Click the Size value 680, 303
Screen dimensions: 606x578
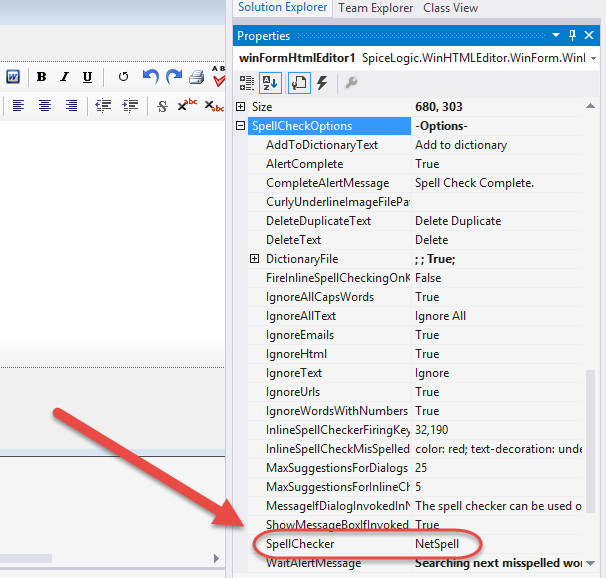pos(497,107)
